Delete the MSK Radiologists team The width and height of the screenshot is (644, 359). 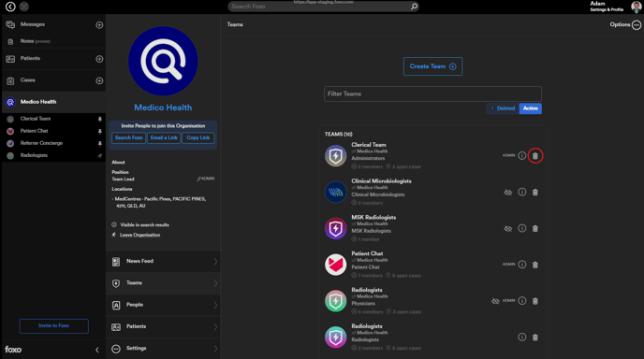[535, 228]
